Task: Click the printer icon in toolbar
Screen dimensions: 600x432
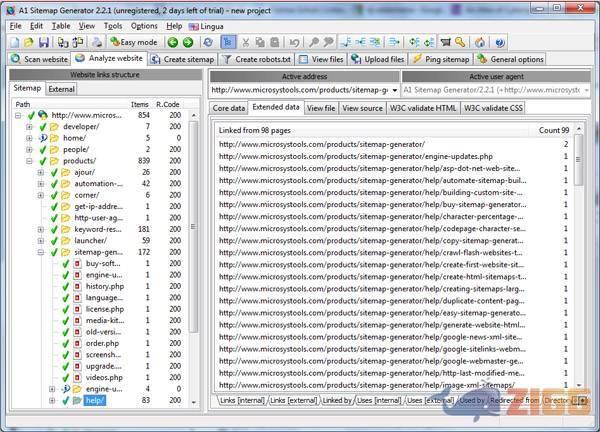Action: click(x=97, y=42)
